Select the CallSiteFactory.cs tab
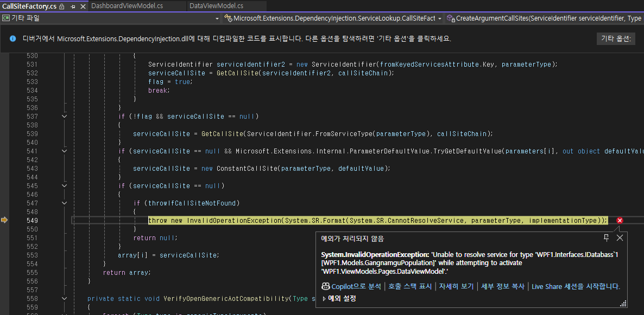The height and width of the screenshot is (315, 644). click(29, 6)
